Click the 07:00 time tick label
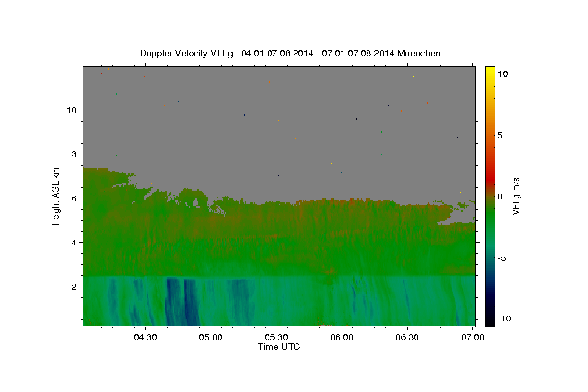The width and height of the screenshot is (588, 392). click(473, 337)
